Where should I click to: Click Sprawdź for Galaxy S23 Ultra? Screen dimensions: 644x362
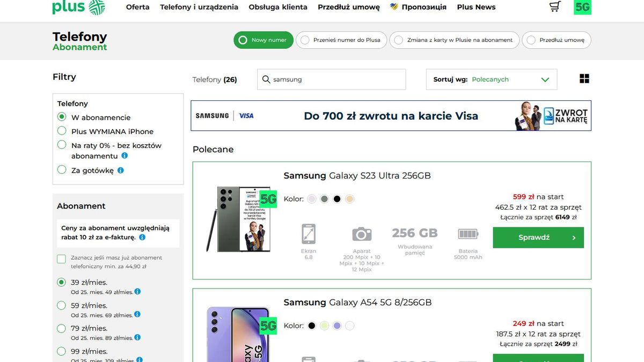pyautogui.click(x=538, y=238)
